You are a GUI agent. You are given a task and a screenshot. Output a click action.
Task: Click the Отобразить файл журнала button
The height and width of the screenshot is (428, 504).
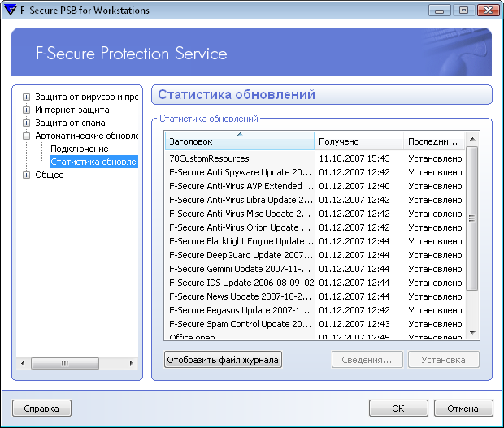click(223, 360)
